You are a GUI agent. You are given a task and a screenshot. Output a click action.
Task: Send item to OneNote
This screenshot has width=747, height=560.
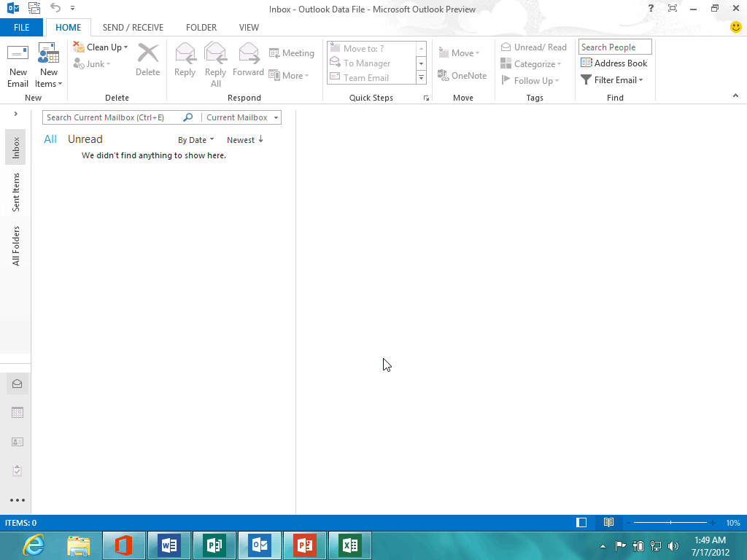pyautogui.click(x=462, y=75)
